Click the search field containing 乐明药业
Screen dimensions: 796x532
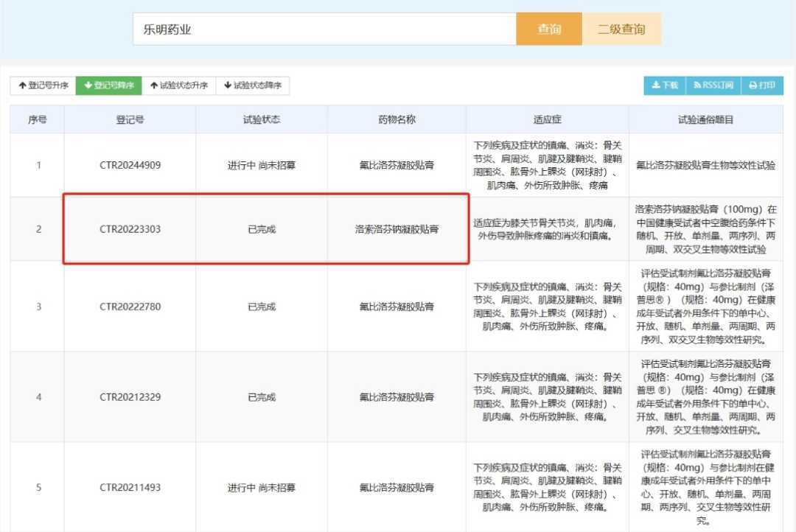coord(324,29)
